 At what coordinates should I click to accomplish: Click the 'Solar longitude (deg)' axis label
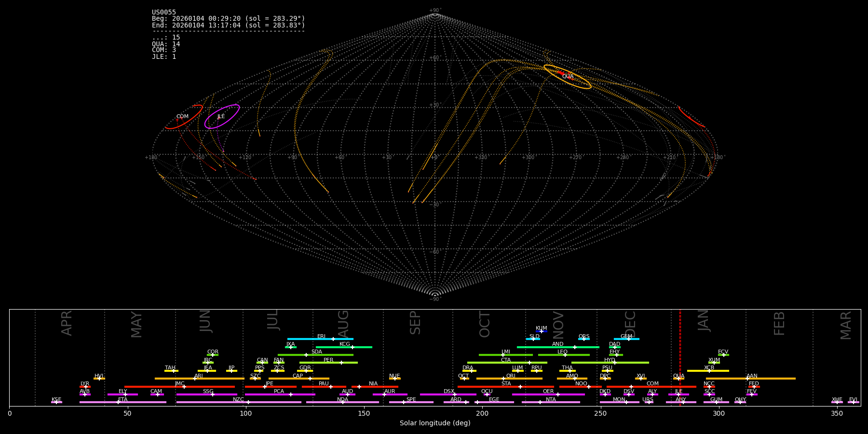435,423
